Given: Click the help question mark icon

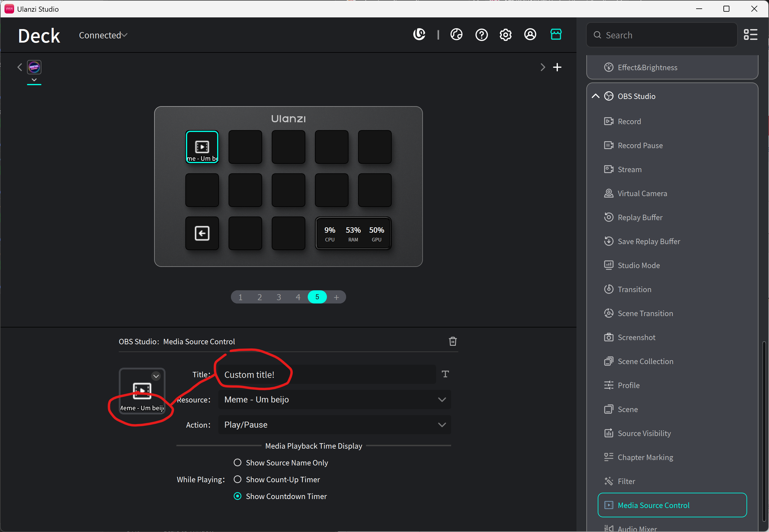Looking at the screenshot, I should pos(481,35).
